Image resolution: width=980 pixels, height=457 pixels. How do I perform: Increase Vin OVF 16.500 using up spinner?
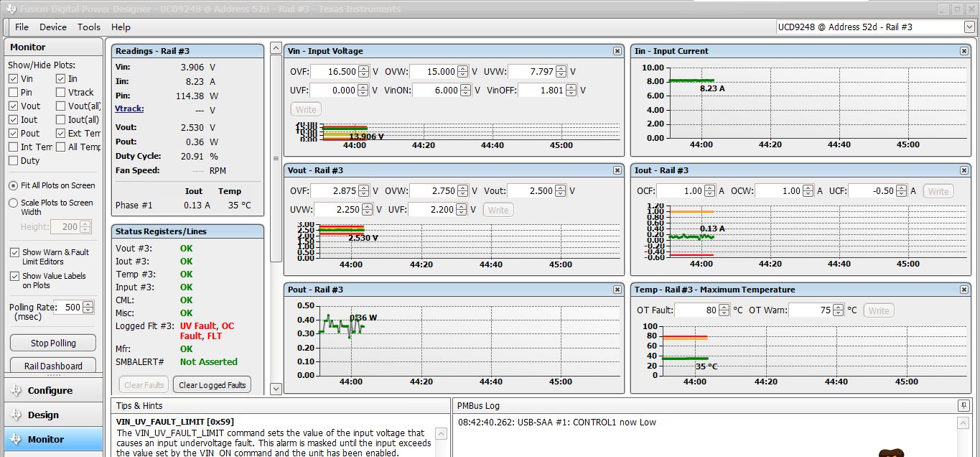tap(364, 68)
